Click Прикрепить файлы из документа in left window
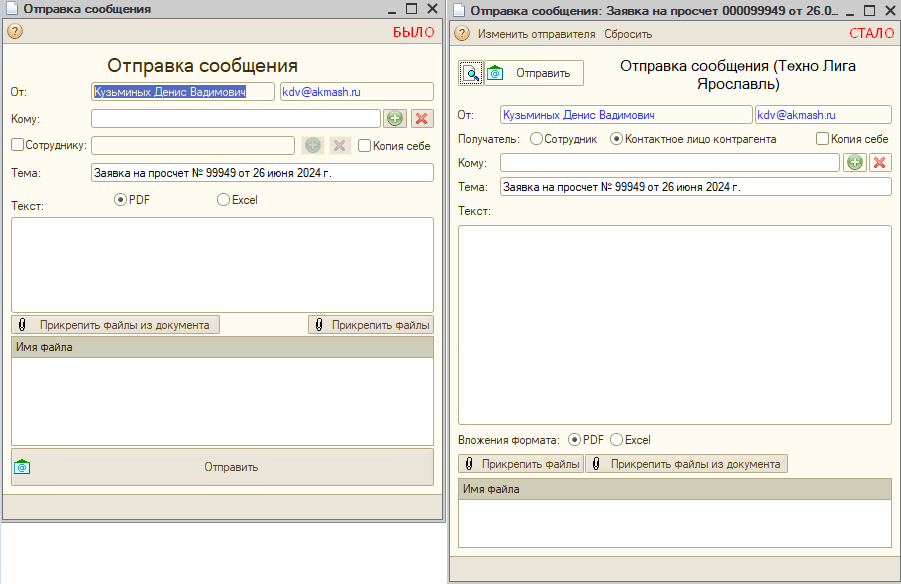The height and width of the screenshot is (584, 901). click(x=115, y=325)
